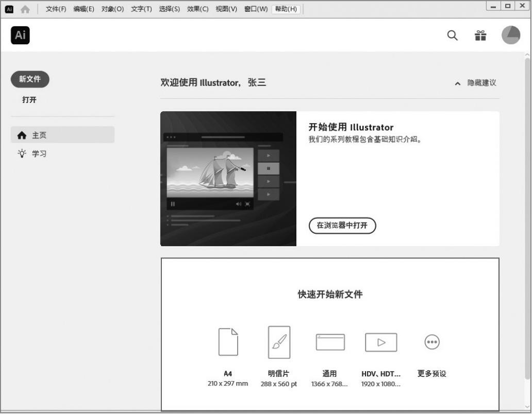Open the 文件(F) menu
This screenshot has height=414, width=532.
click(x=56, y=9)
